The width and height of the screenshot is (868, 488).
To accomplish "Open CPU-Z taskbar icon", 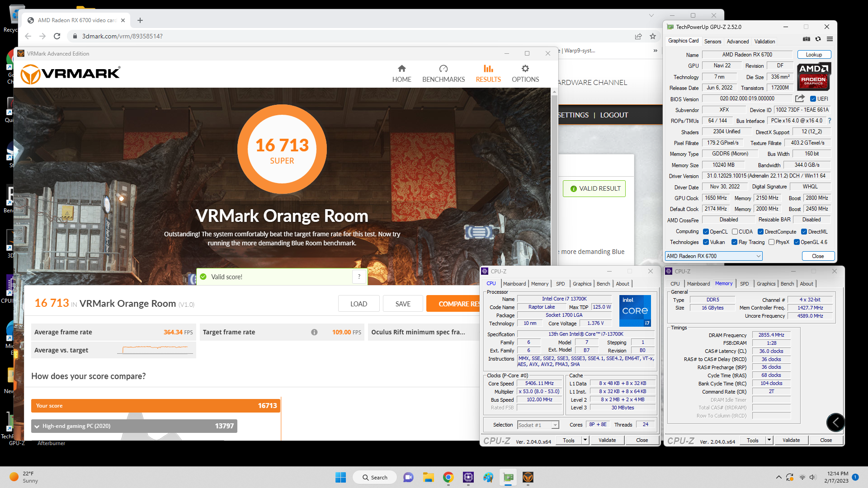I will [x=468, y=477].
